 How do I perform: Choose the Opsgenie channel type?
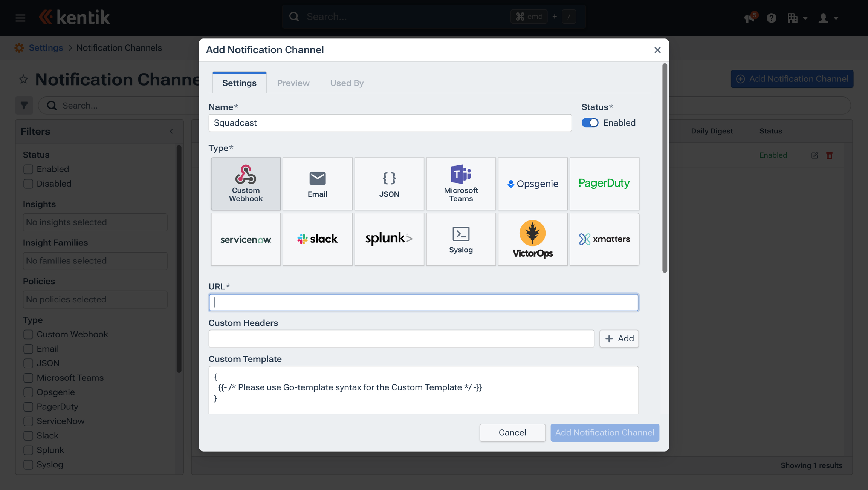pyautogui.click(x=533, y=184)
